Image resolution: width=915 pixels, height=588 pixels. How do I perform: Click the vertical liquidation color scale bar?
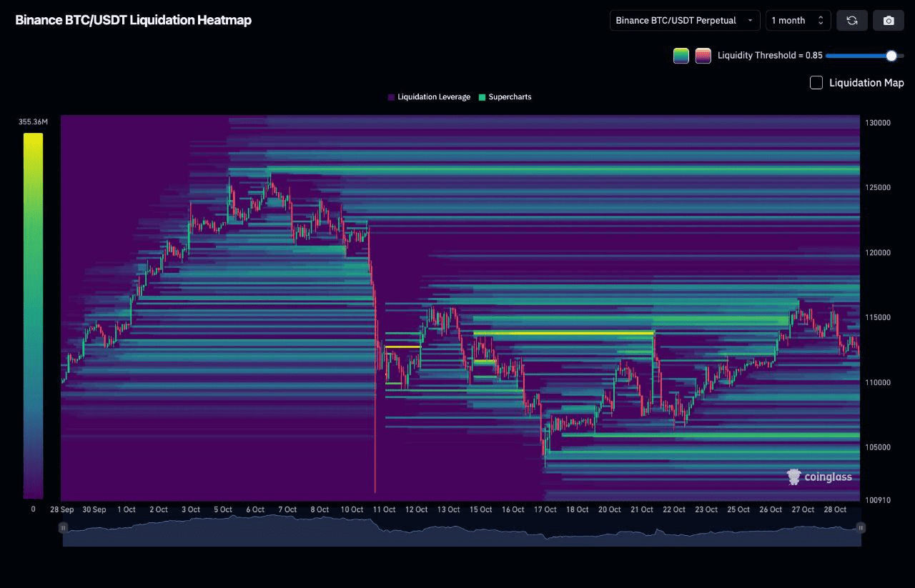(33, 314)
